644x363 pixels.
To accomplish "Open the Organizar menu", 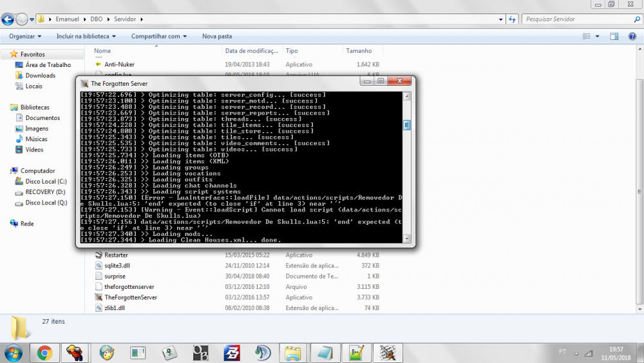I will 25,36.
